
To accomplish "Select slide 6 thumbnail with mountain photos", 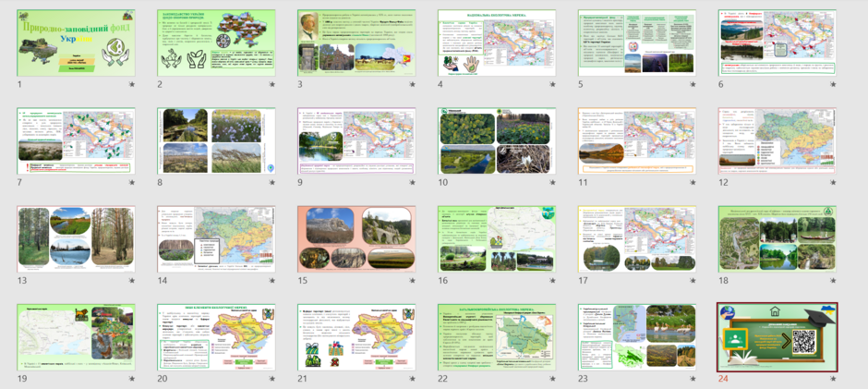I will pos(778,43).
